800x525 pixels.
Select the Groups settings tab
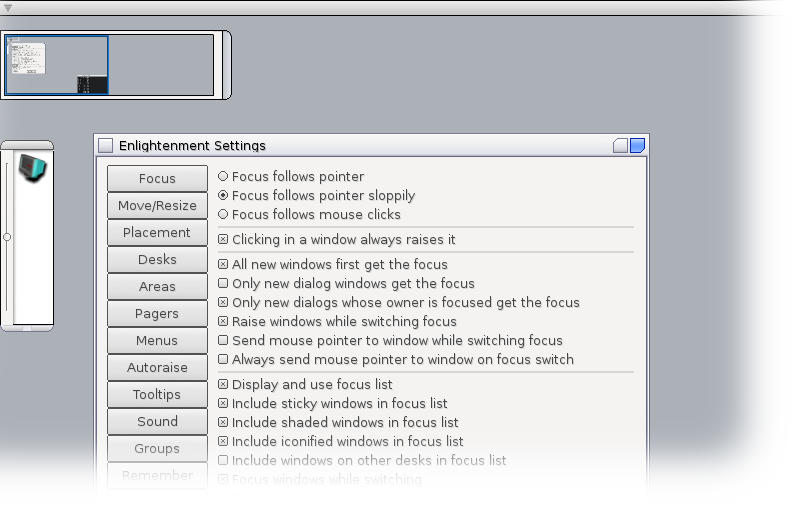[x=157, y=449]
